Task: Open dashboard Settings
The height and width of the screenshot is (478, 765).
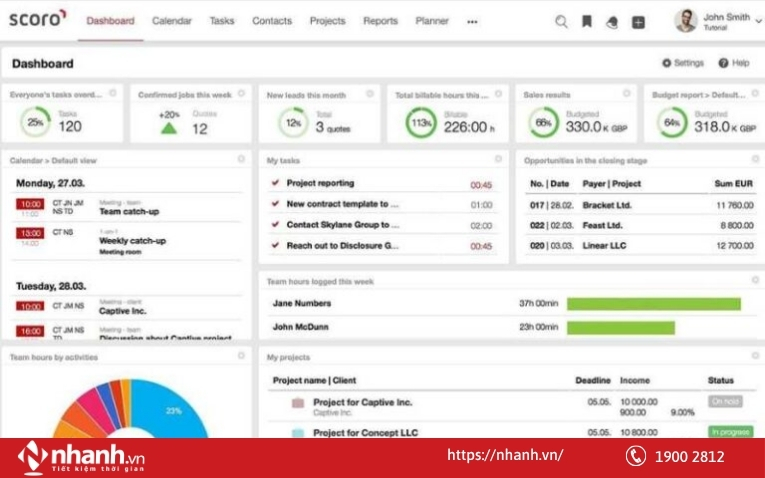Action: (x=683, y=63)
